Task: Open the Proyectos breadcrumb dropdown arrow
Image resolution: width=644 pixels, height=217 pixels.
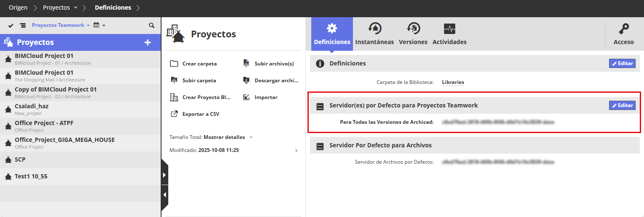Action: coord(75,8)
